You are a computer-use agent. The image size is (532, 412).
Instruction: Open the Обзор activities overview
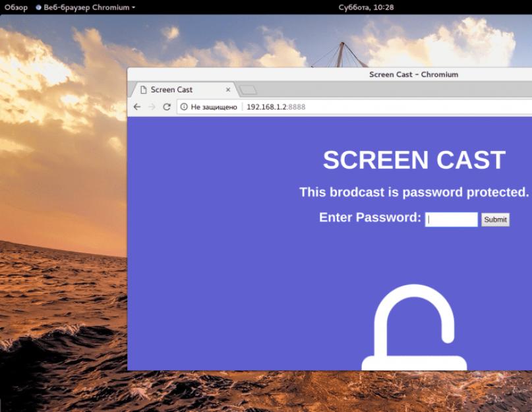pyautogui.click(x=16, y=7)
